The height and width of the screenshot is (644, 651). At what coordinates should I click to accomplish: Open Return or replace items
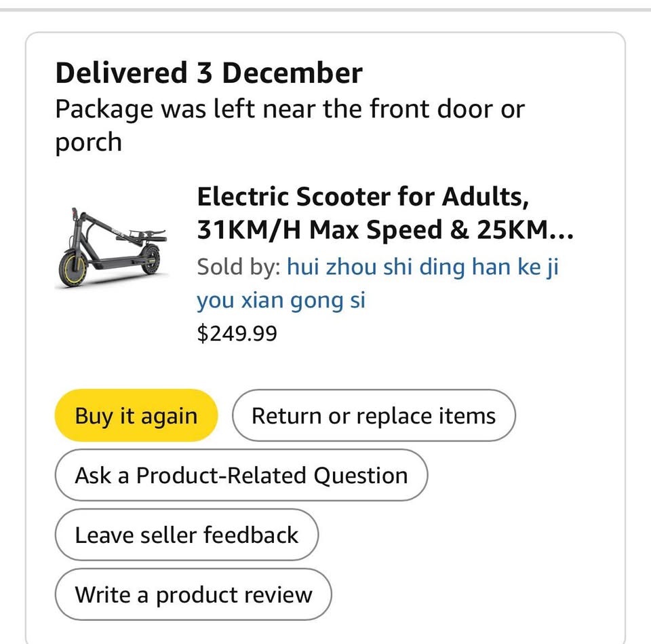374,415
